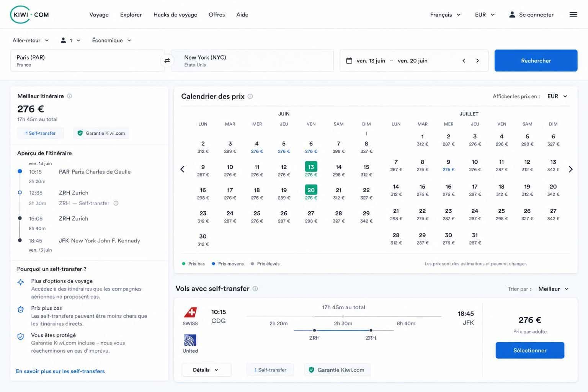Open the Voyage menu
588x392 pixels.
click(99, 15)
